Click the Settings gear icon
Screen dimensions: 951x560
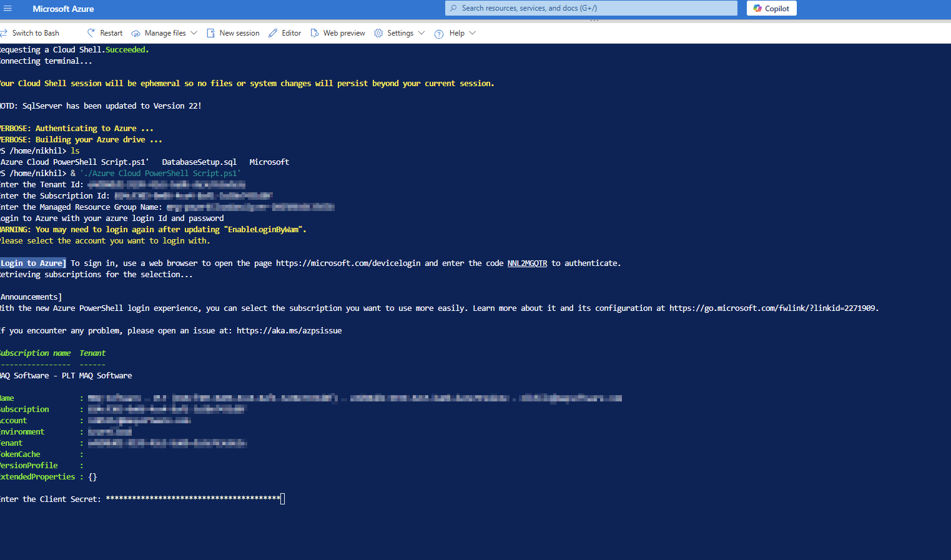coord(378,33)
